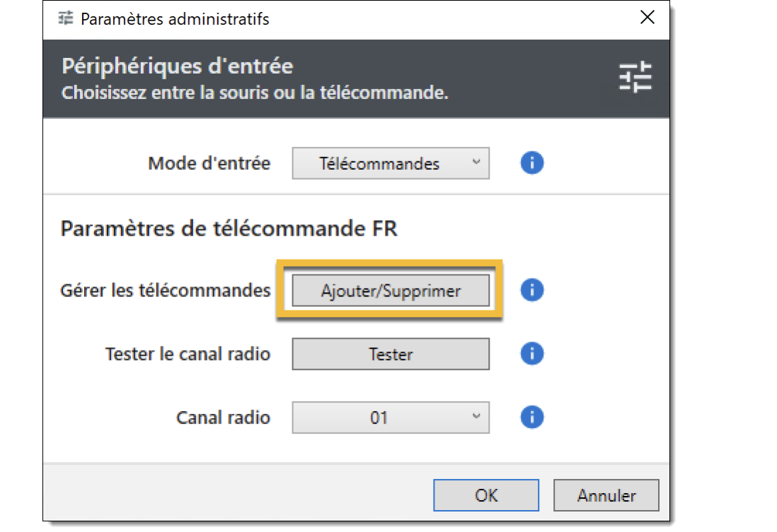Click the Paramètres administratifs title text
Image resolution: width=777 pixels, height=532 pixels.
(x=175, y=19)
